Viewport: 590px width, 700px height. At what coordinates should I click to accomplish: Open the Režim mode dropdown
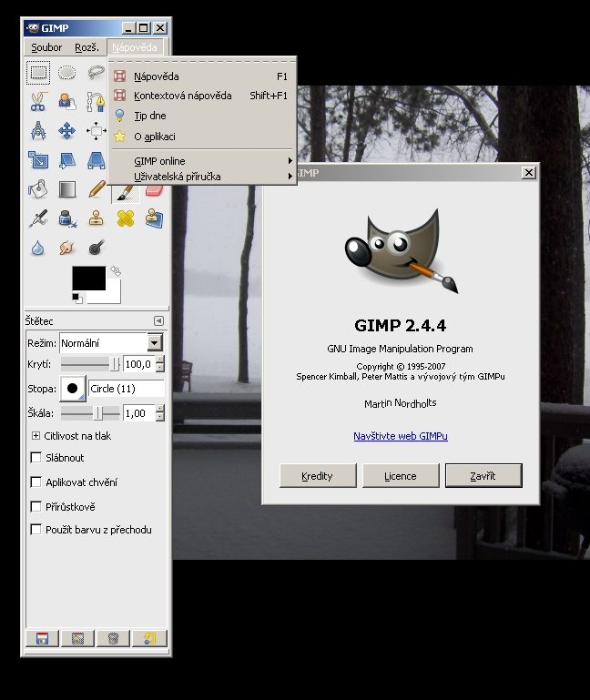pos(111,343)
